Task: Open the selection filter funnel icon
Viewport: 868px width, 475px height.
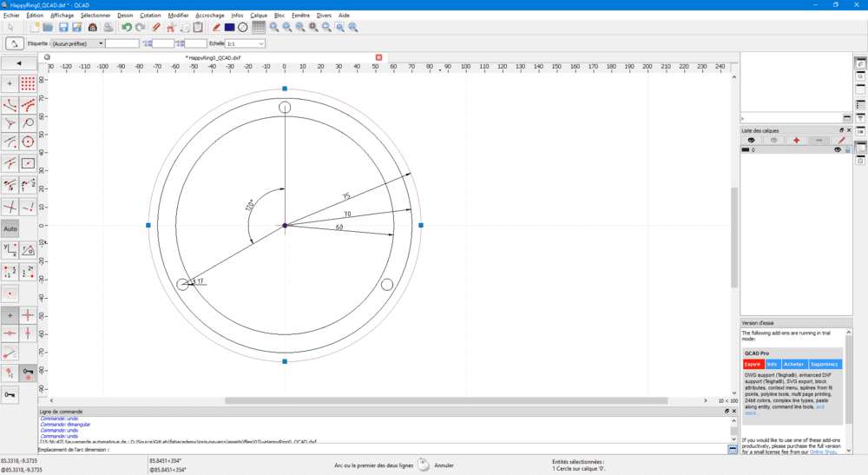Action: click(x=860, y=118)
